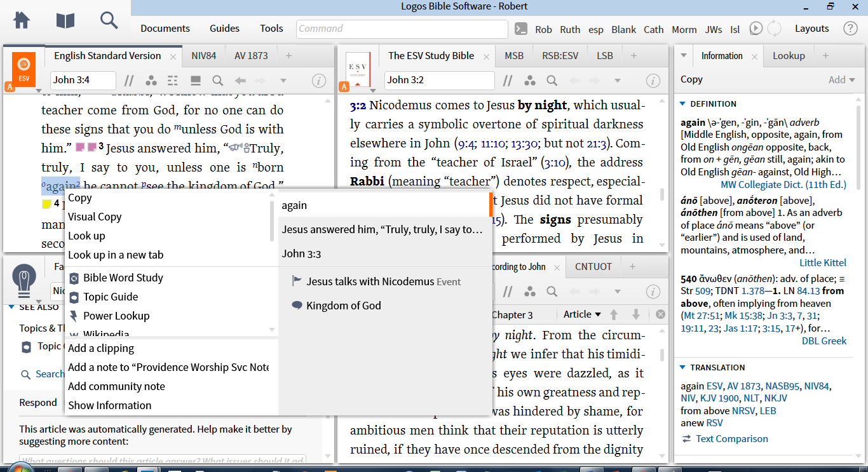This screenshot has height=472, width=868.
Task: Click the Factbook lightbulb icon
Action: point(24,280)
